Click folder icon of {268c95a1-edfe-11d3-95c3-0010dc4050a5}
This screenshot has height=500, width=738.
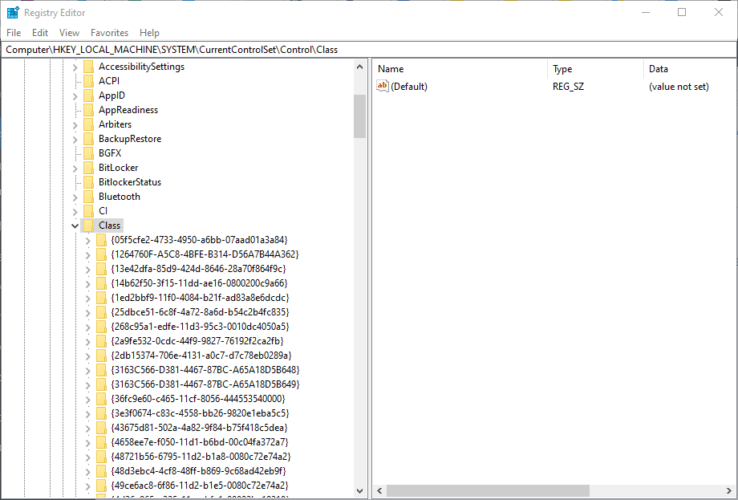(101, 327)
